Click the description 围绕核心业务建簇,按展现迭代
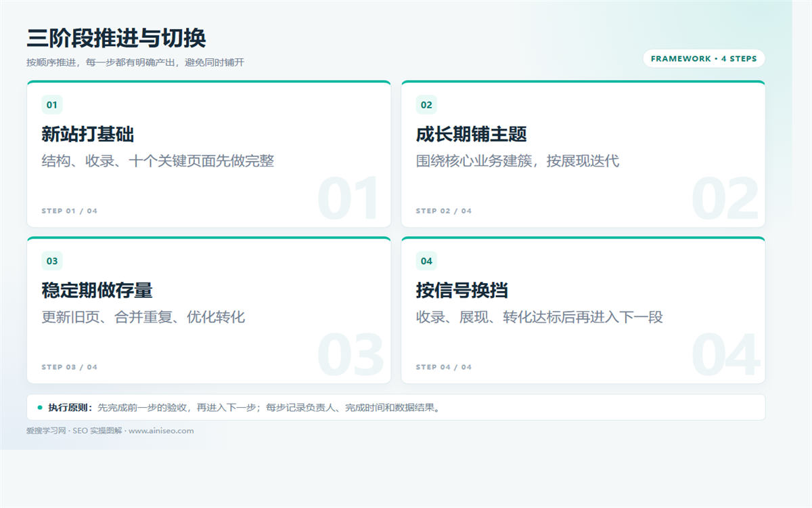Screen dimensions: 812x508 (518, 161)
